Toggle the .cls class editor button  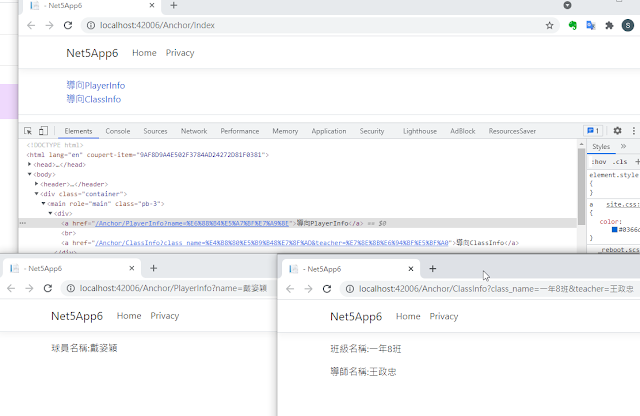[x=620, y=162]
